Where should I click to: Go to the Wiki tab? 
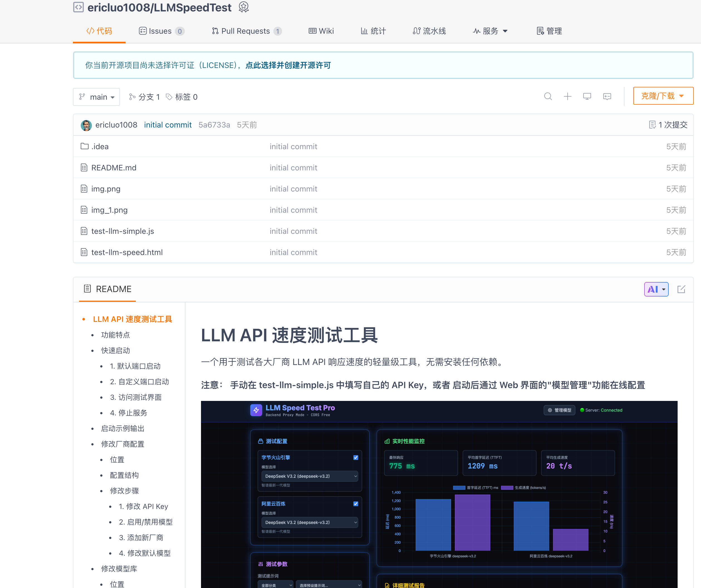[x=321, y=31]
